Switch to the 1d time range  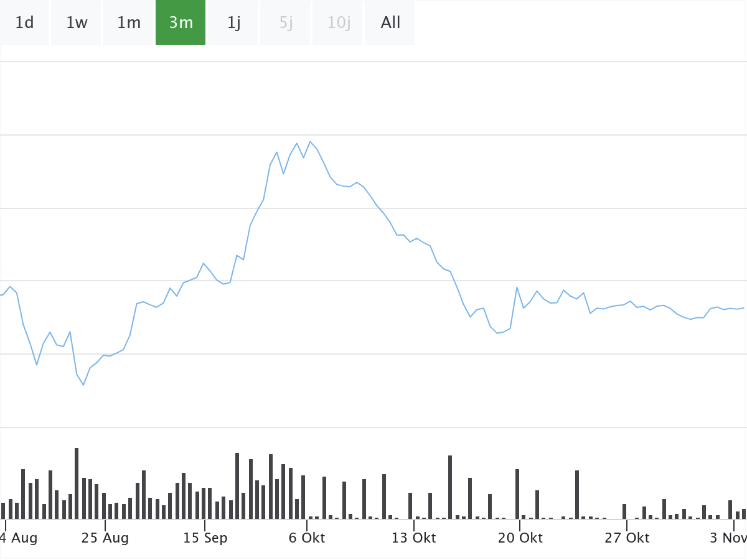coord(24,23)
